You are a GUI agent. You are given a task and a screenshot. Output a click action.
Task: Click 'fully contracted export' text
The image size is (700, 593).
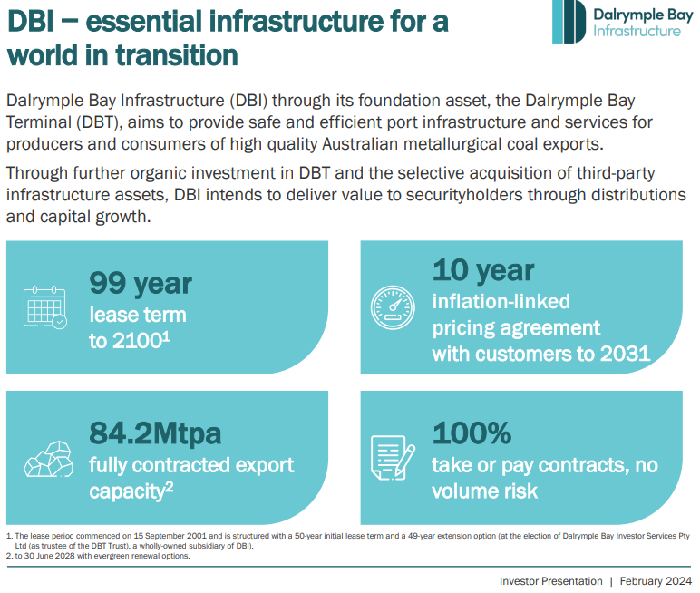pyautogui.click(x=191, y=465)
